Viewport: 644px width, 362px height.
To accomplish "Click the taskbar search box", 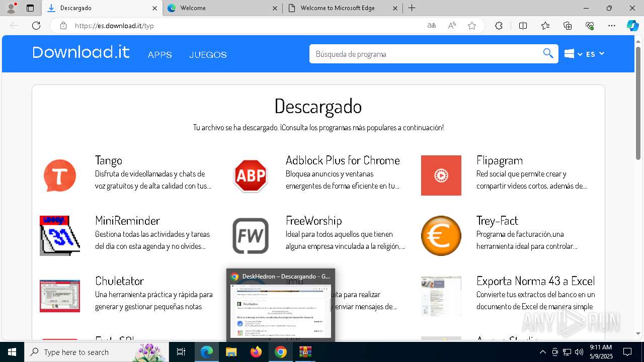I will (x=97, y=352).
